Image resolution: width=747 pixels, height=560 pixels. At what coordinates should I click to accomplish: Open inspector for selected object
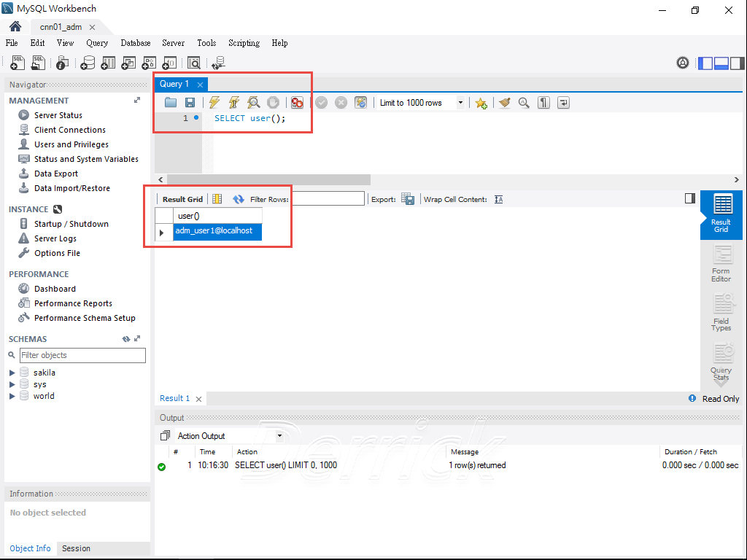point(62,63)
